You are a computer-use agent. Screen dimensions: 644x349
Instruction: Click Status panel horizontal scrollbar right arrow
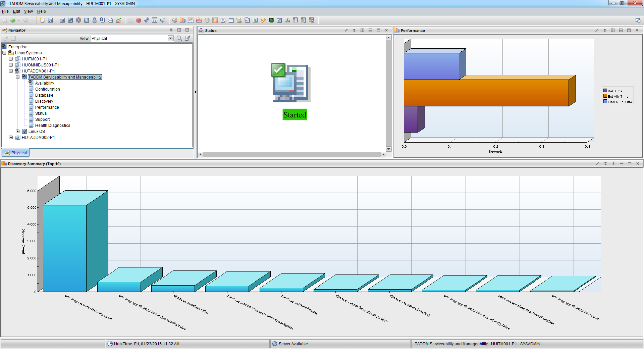point(383,154)
